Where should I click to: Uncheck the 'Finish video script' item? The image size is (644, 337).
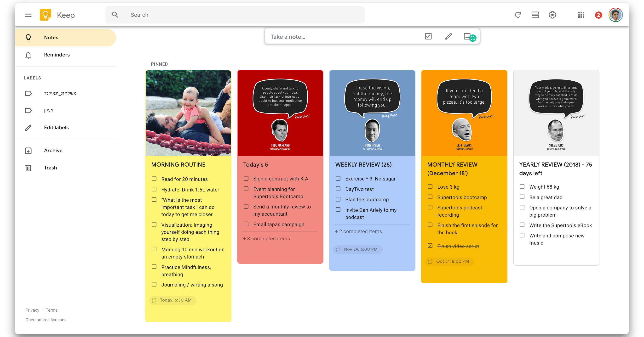click(x=430, y=246)
